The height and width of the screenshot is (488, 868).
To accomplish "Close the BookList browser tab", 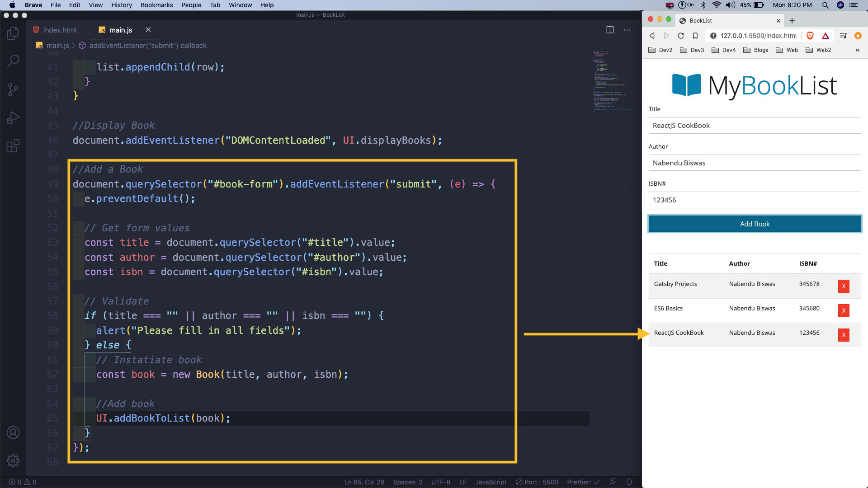I will click(778, 21).
